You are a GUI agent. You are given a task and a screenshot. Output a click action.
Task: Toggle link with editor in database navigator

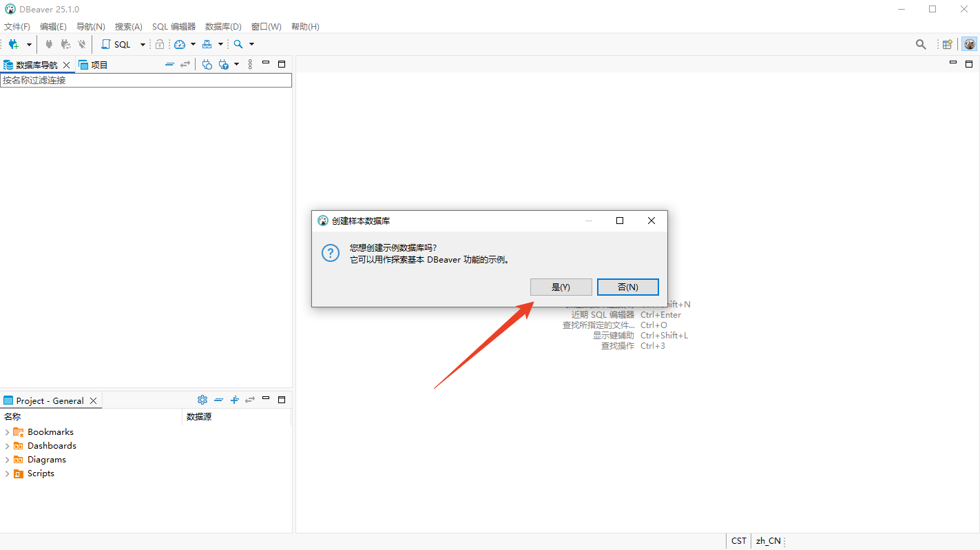pyautogui.click(x=185, y=64)
